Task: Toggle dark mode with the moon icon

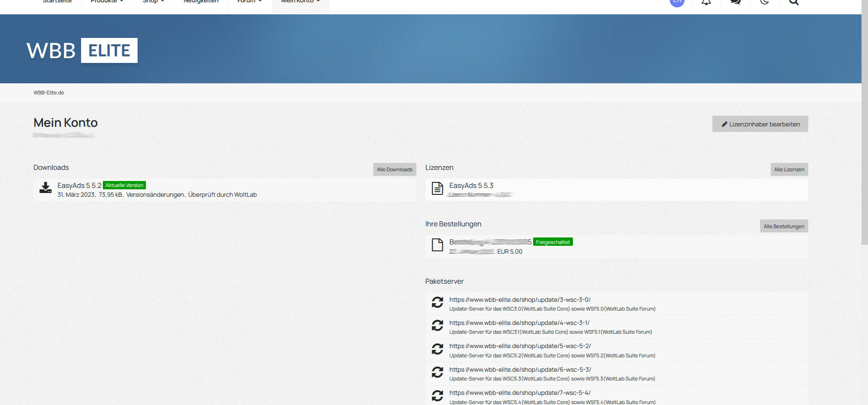Action: (x=764, y=2)
